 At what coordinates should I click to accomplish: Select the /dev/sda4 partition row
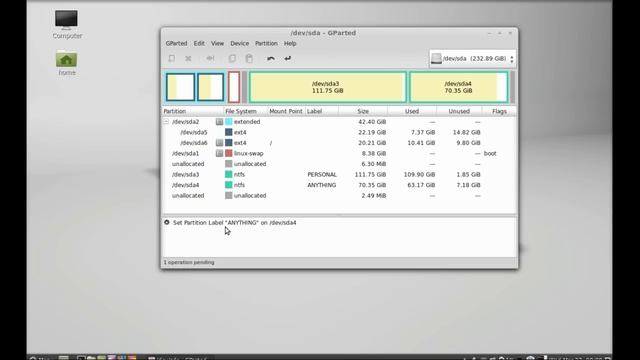click(339, 185)
